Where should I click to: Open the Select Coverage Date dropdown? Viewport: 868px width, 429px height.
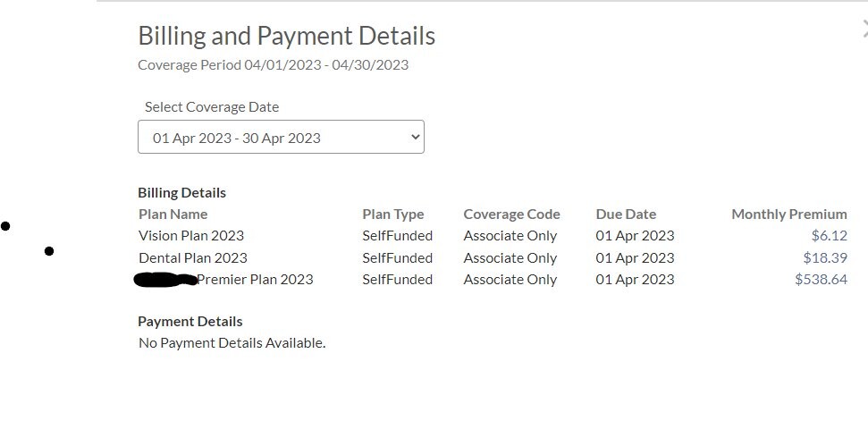click(280, 138)
